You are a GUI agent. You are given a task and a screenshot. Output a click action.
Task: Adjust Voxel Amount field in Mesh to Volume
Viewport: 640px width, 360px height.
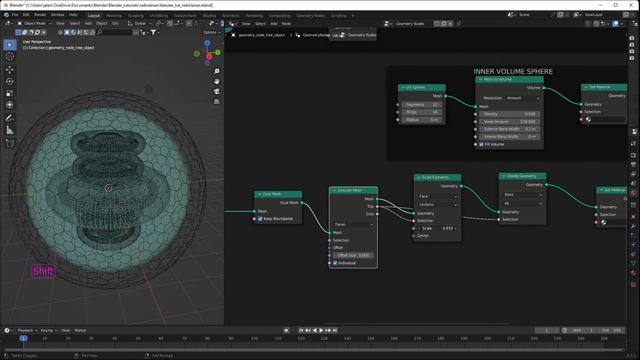(x=510, y=122)
